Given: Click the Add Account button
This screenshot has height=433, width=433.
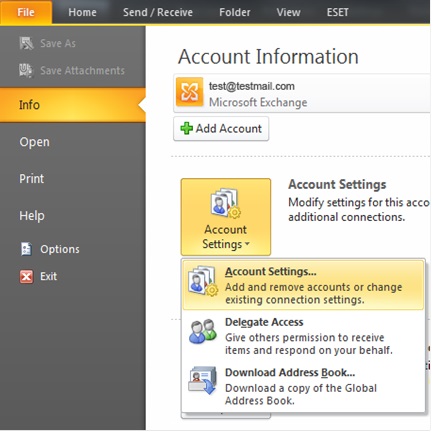Looking at the screenshot, I should point(221,129).
